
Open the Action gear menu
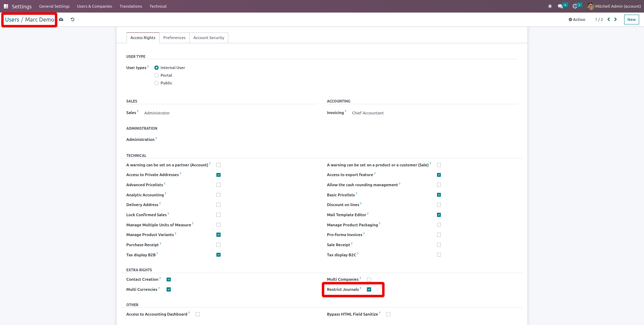[577, 20]
